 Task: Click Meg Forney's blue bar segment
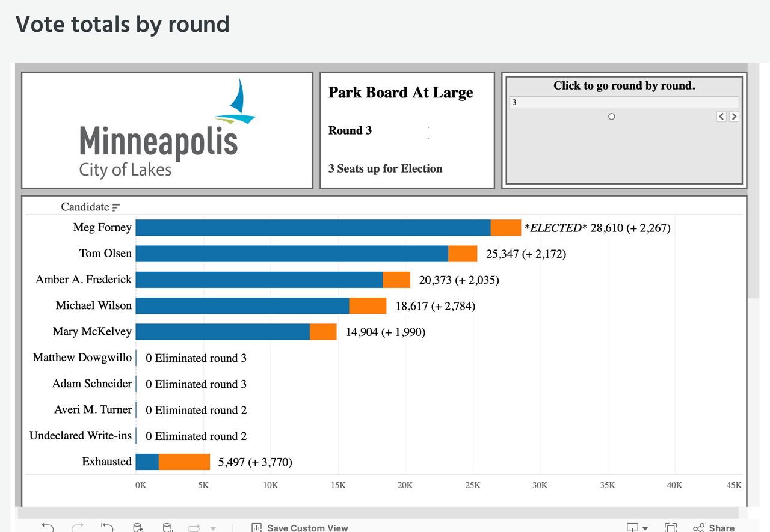(x=313, y=227)
